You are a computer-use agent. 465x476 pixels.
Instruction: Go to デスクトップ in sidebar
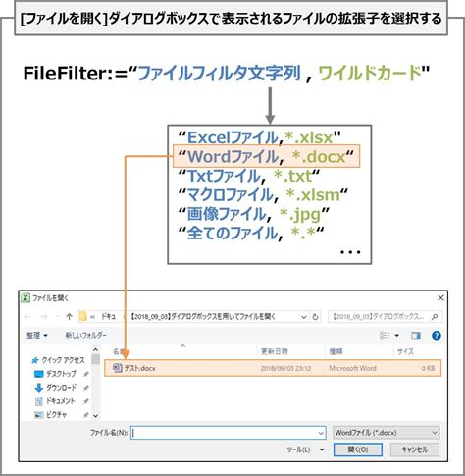pyautogui.click(x=61, y=374)
